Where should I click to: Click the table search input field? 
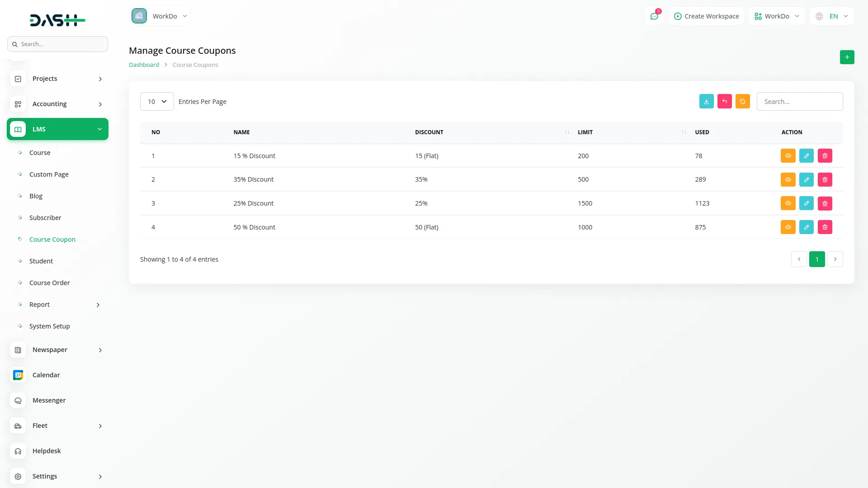coord(799,102)
